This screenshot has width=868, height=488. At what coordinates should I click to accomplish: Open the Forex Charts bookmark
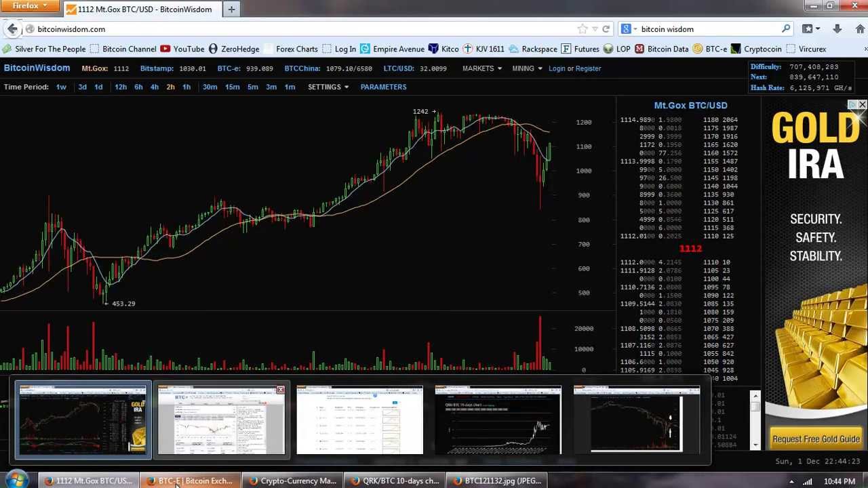pos(290,49)
